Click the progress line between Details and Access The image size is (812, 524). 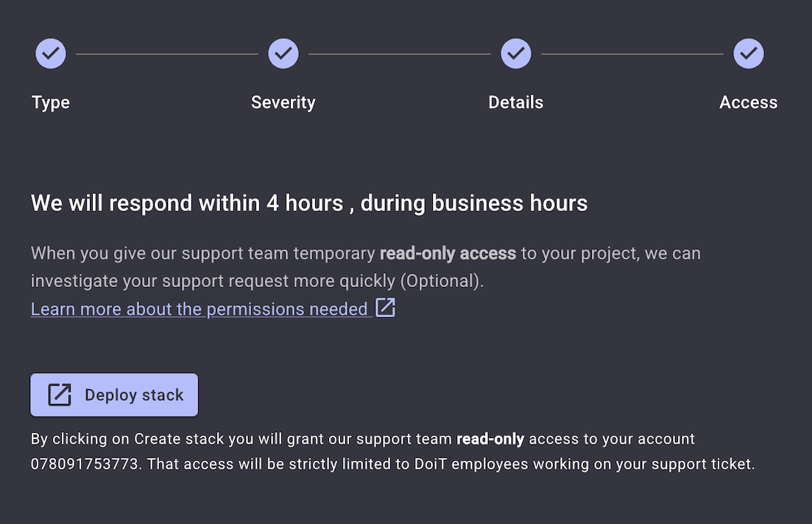point(632,54)
